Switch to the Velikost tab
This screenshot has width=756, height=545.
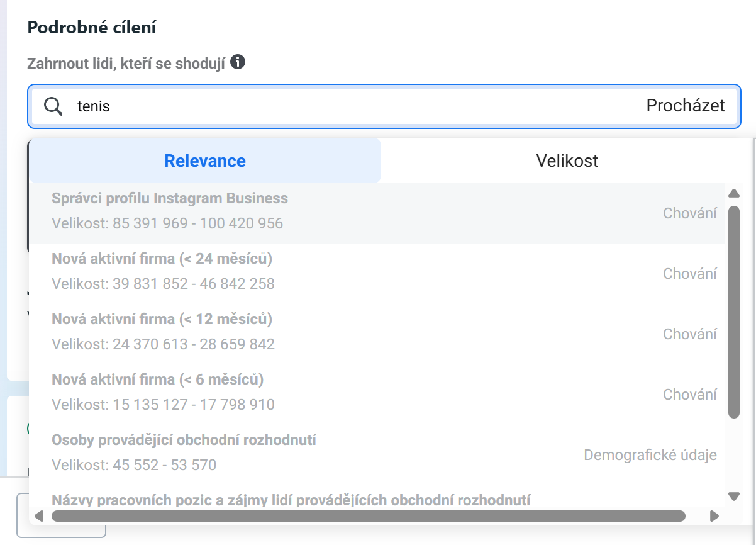click(x=567, y=160)
